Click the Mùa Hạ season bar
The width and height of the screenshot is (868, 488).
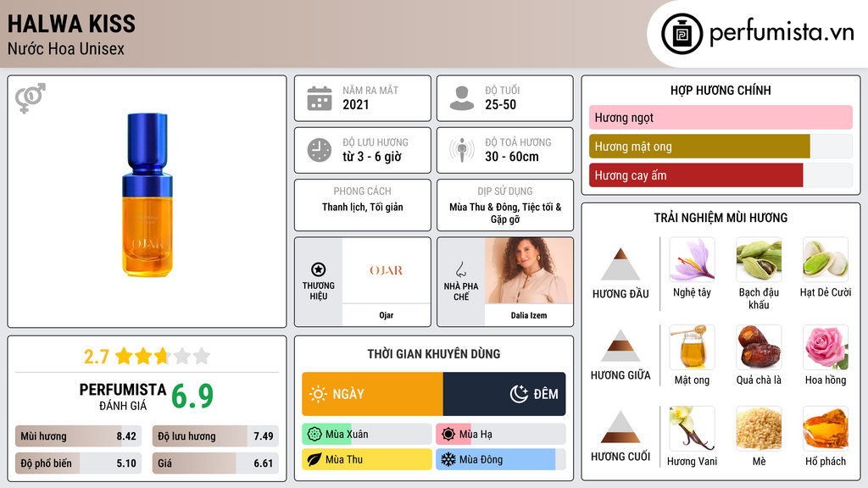tap(501, 435)
